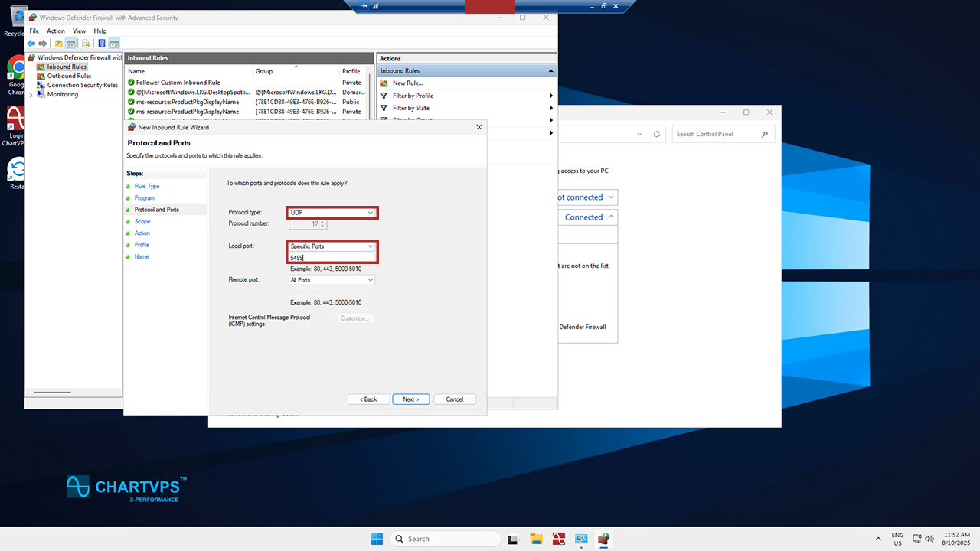This screenshot has height=551, width=980.
Task: Open the View menu
Action: click(79, 31)
